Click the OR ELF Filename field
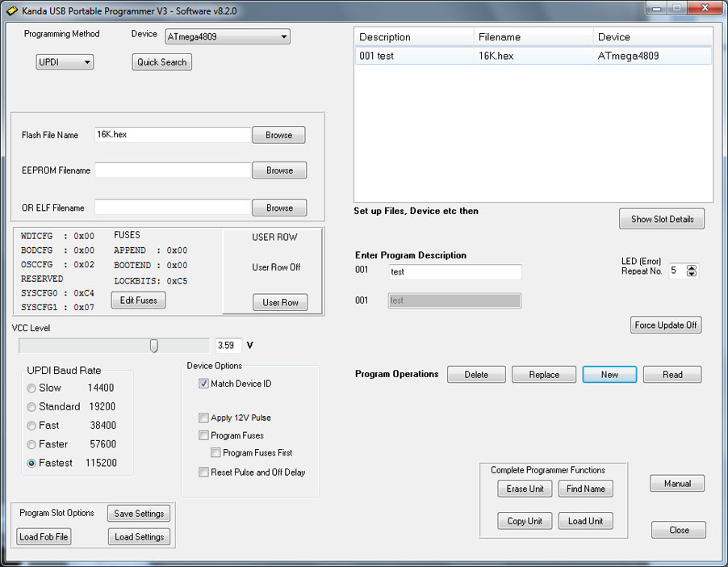Viewport: 728px width, 567px height. click(173, 208)
